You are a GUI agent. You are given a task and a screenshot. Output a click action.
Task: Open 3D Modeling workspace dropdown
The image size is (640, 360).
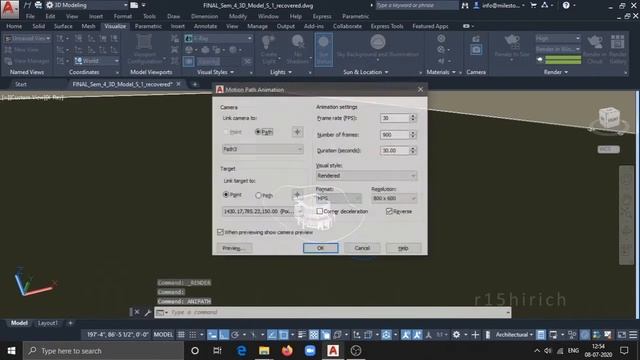coord(87,5)
